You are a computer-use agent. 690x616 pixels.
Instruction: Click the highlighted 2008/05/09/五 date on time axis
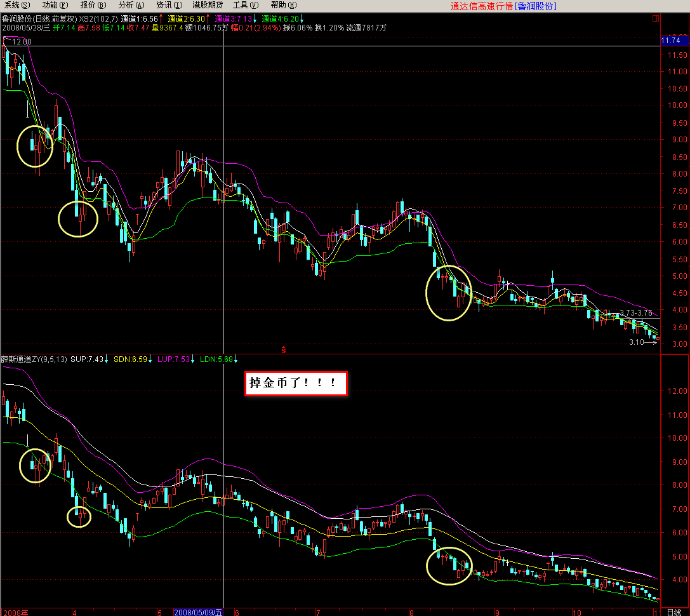[198, 612]
